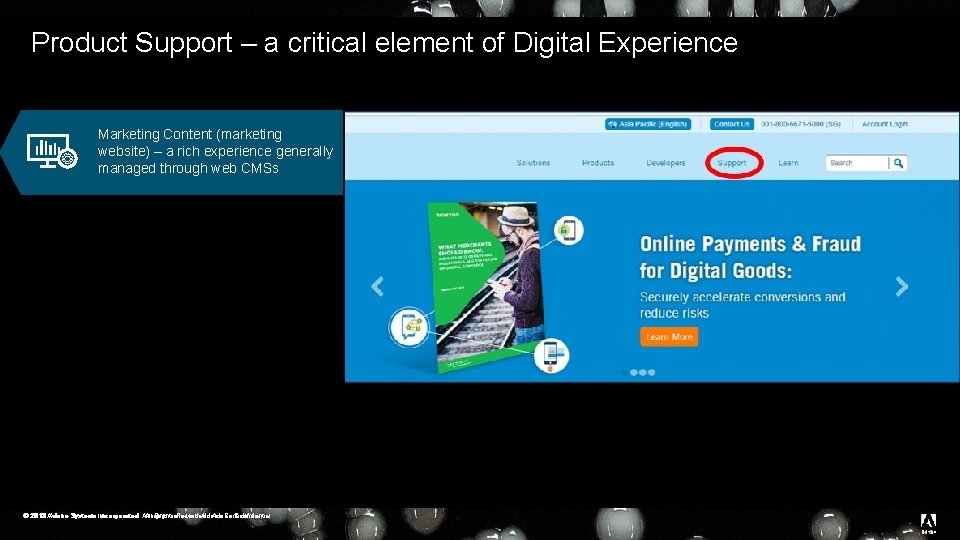Click the Contact Us button
The image size is (960, 540).
tap(732, 124)
